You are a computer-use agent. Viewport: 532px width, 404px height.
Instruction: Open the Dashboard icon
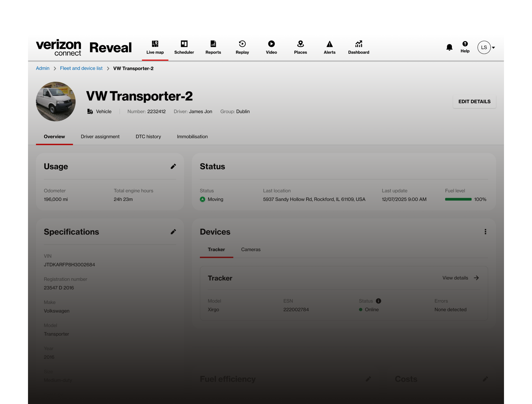pos(359,47)
